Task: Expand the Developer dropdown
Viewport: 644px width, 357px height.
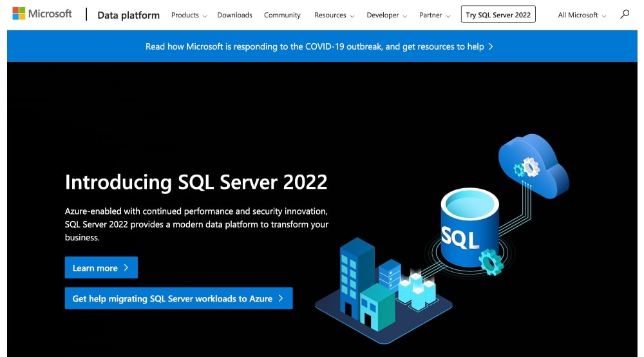Action: tap(386, 15)
